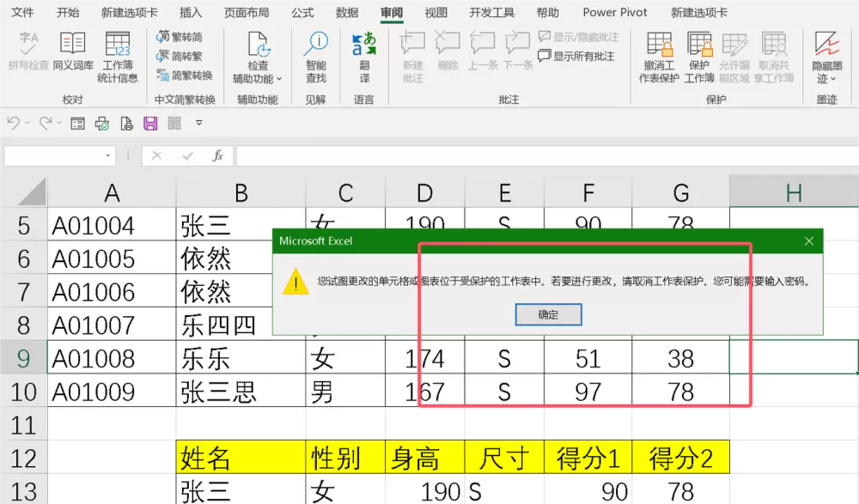Screen dimensions: 859x504
Task: Open the redo history dropdown arrow
Action: click(x=60, y=124)
